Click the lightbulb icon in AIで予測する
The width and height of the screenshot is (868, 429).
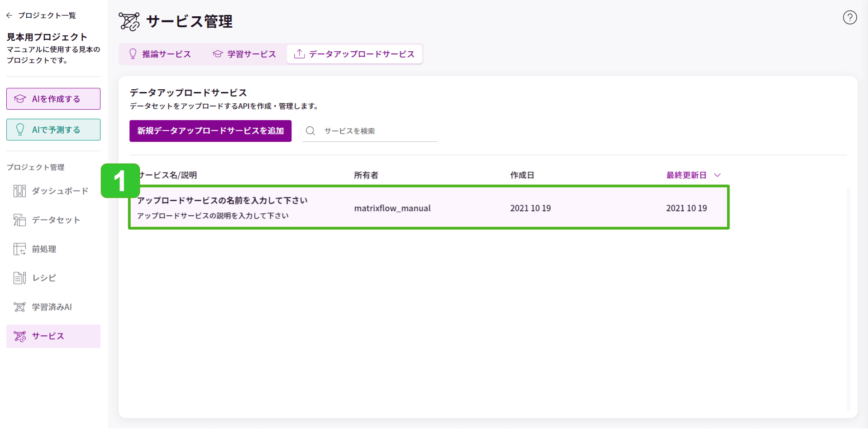click(x=20, y=130)
